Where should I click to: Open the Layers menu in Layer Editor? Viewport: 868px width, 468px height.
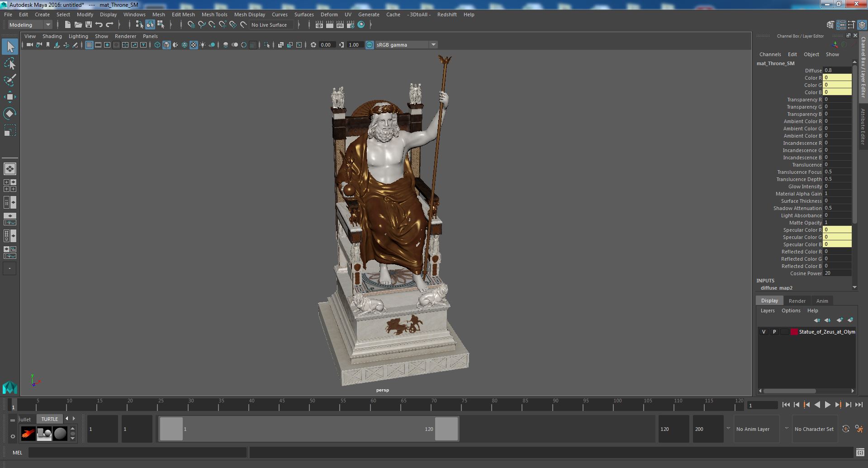click(768, 310)
